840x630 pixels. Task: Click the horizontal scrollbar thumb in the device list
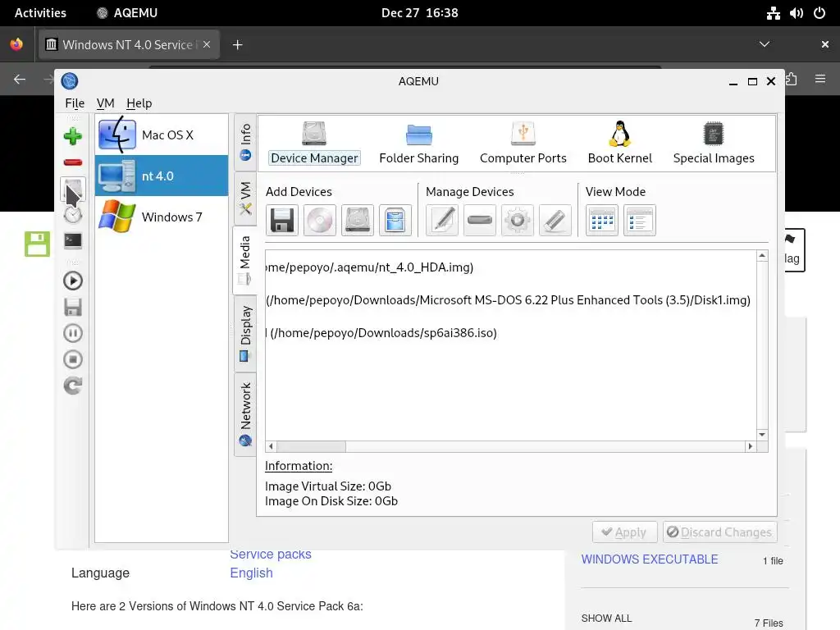pyautogui.click(x=311, y=446)
